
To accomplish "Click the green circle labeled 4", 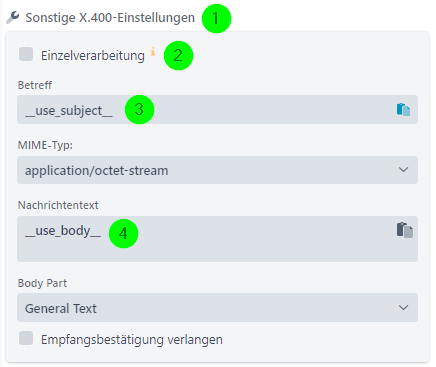I will tap(123, 233).
